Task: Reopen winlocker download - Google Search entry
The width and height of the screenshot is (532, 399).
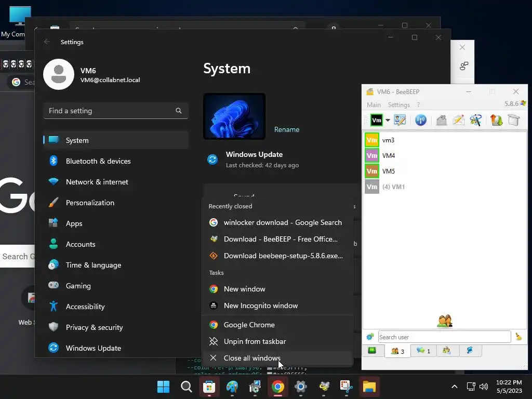Action: (277, 222)
